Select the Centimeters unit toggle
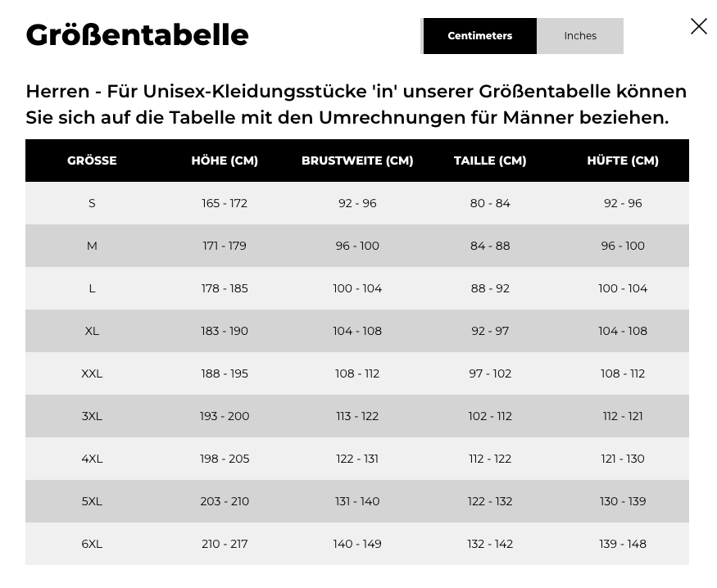Image resolution: width=717 pixels, height=588 pixels. click(x=479, y=36)
